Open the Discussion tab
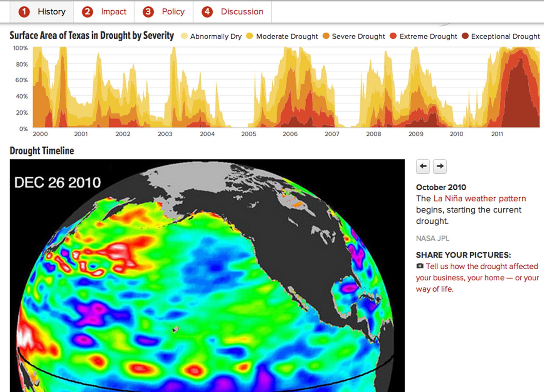Image resolution: width=544 pixels, height=392 pixels. (x=242, y=12)
